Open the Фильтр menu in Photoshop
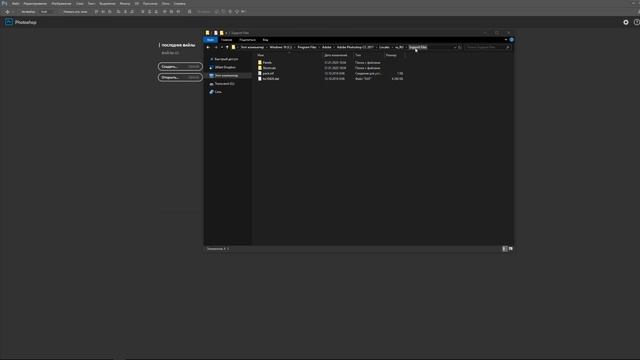Image resolution: width=640 pixels, height=360 pixels. [x=125, y=4]
